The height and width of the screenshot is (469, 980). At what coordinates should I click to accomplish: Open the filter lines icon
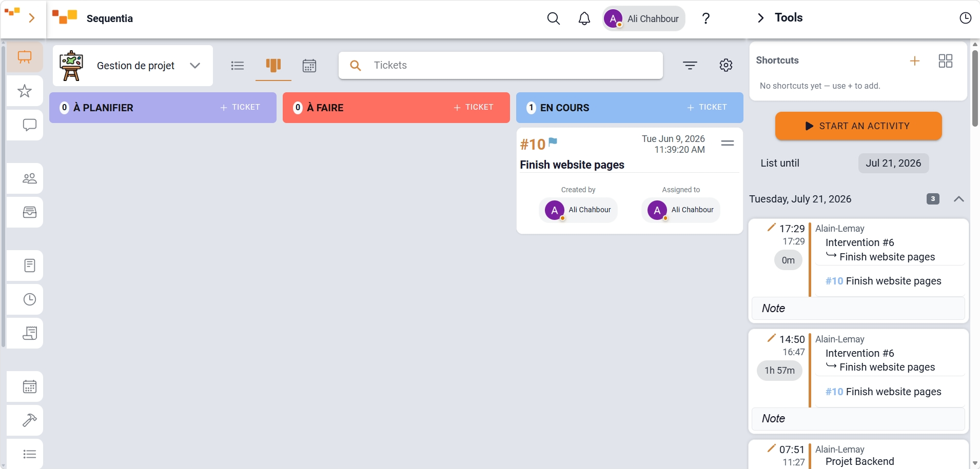(690, 65)
